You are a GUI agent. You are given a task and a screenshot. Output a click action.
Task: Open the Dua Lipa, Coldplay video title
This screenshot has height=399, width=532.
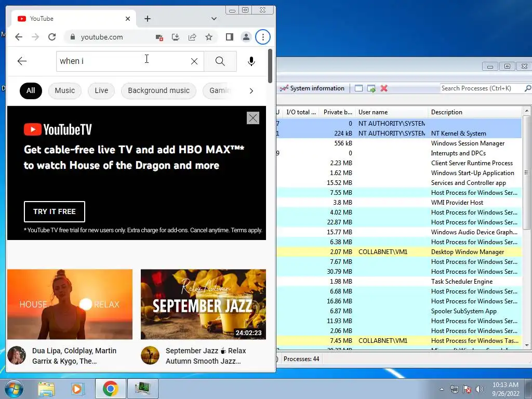(74, 355)
